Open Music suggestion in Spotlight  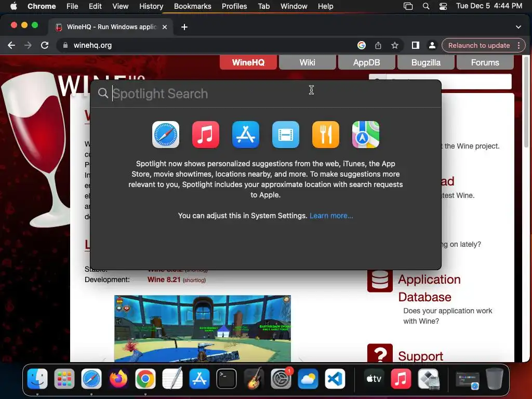point(206,135)
